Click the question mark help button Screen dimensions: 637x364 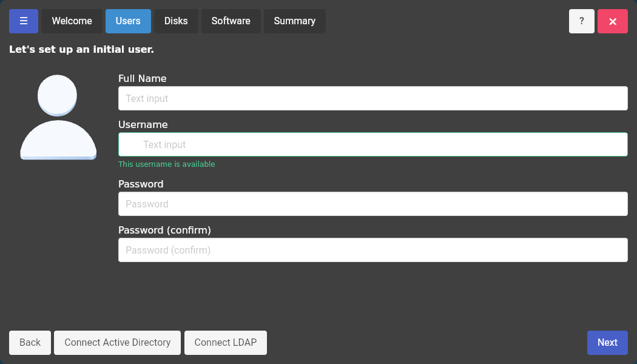point(581,21)
